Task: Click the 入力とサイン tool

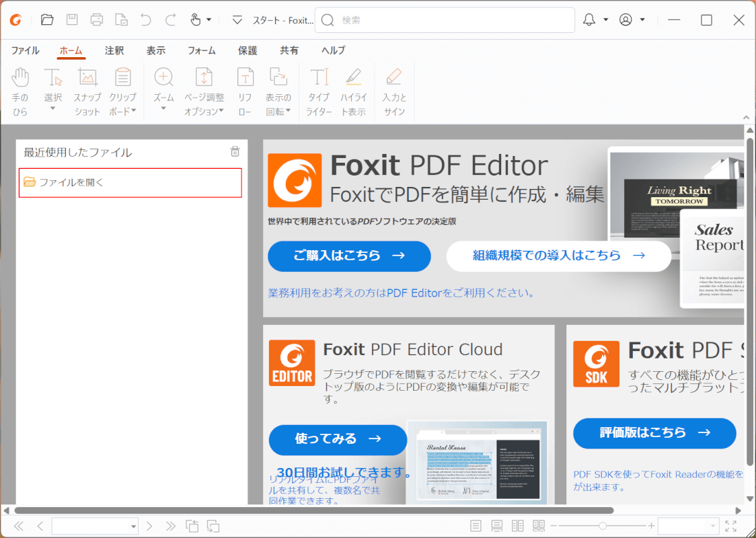Action: point(394,91)
